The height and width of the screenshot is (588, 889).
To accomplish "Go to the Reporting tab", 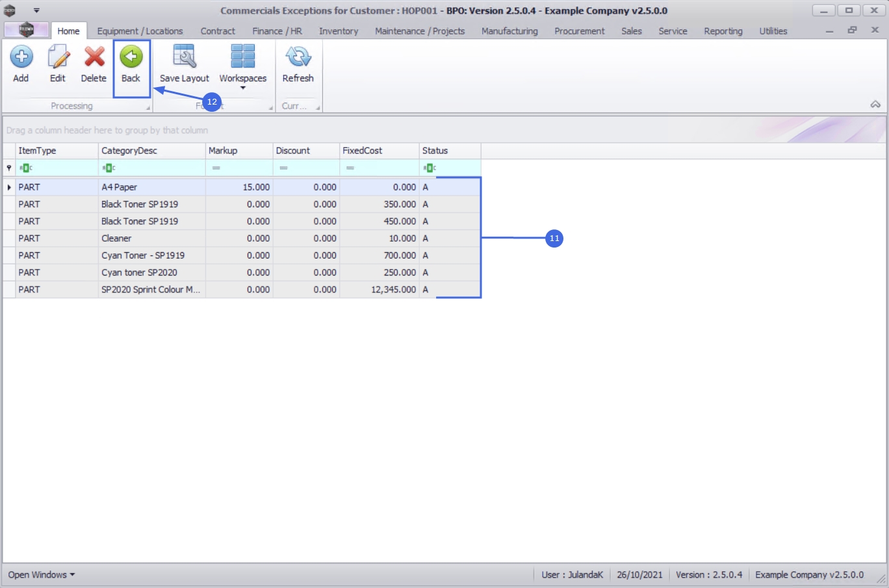I will tap(723, 31).
